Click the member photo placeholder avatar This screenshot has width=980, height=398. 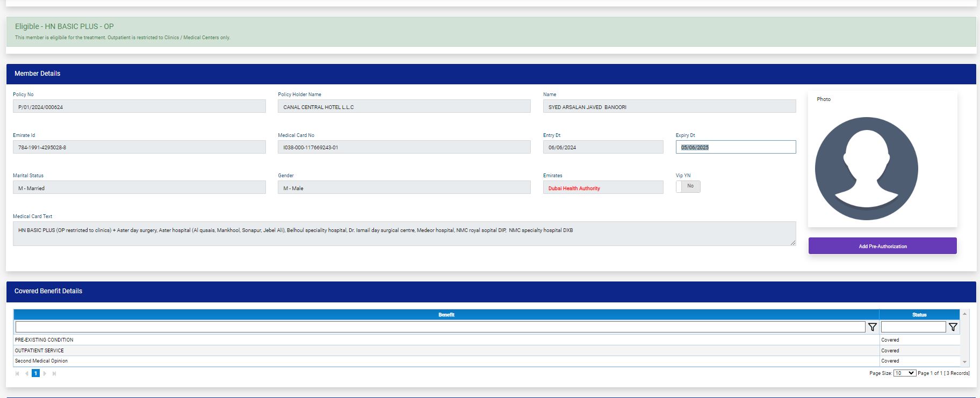click(866, 169)
